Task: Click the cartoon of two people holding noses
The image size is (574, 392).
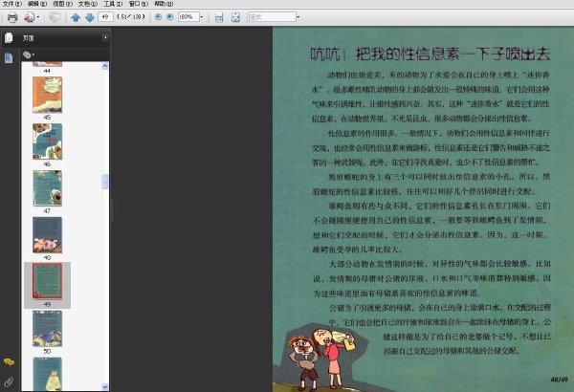Action: click(320, 358)
